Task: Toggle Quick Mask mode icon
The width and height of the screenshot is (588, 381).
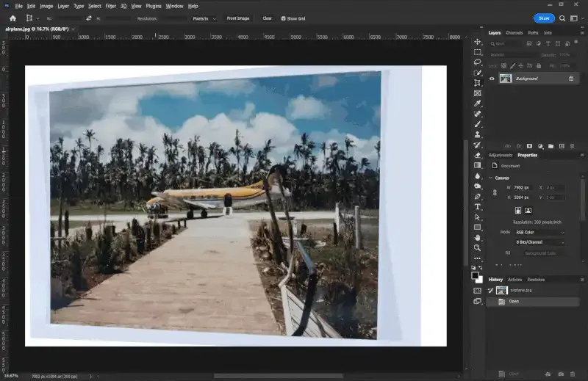Action: point(477,291)
